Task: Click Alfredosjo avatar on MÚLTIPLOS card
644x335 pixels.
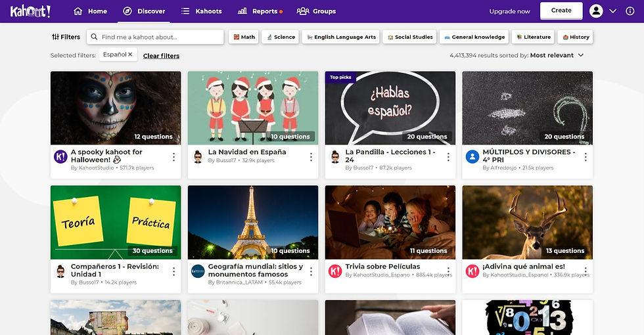Action: (x=472, y=157)
